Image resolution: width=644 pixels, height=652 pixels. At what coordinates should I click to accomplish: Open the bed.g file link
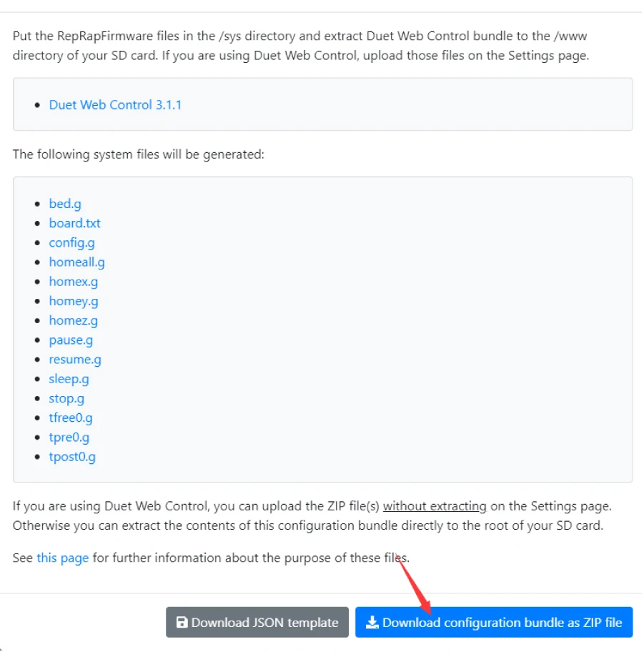click(65, 204)
